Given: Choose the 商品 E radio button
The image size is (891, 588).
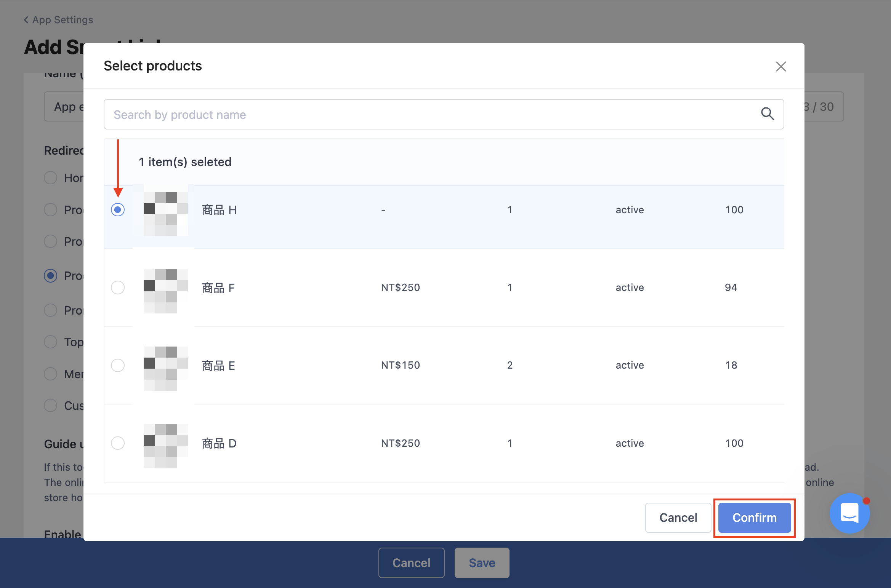Looking at the screenshot, I should (118, 365).
